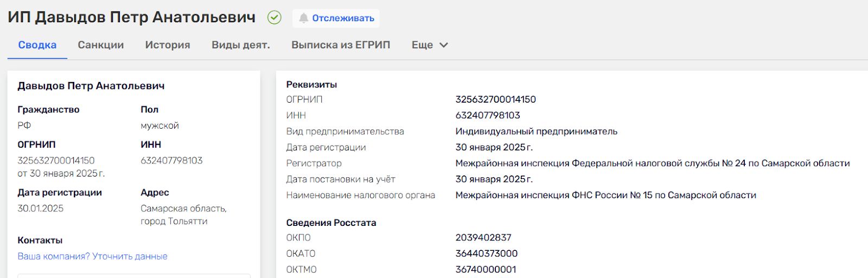Click the tax authority name with № 15

606,195
